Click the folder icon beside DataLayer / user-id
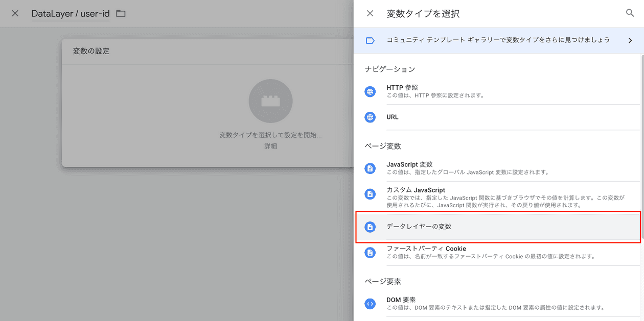 click(x=121, y=14)
